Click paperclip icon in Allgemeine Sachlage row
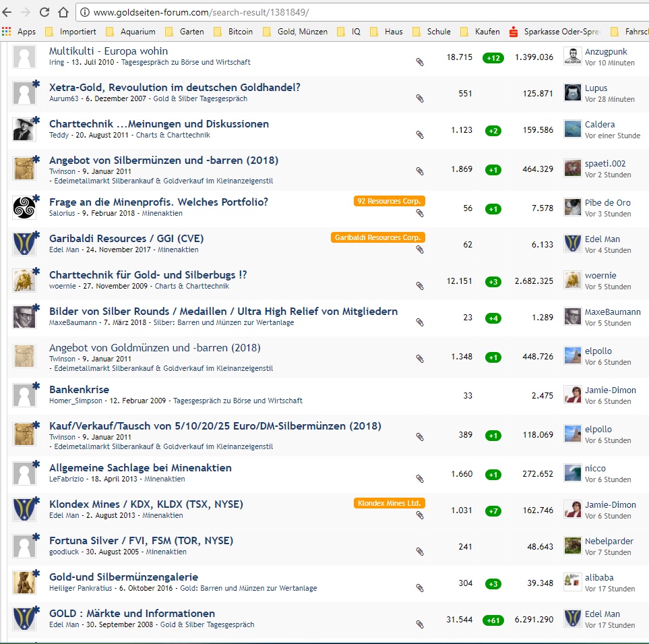 (420, 479)
